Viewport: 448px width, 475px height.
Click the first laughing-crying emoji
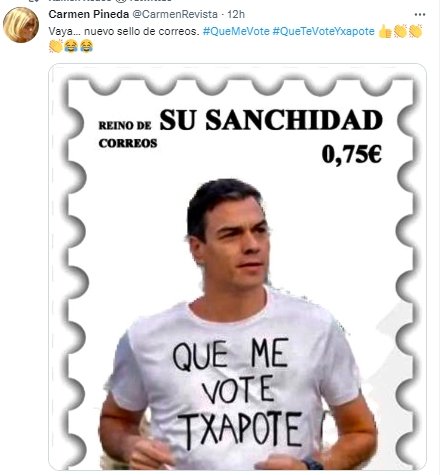click(x=71, y=46)
